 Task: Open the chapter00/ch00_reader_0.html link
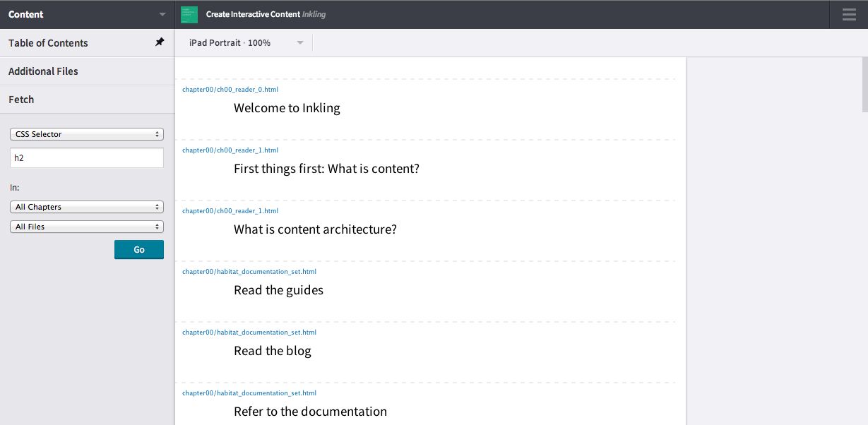(229, 89)
